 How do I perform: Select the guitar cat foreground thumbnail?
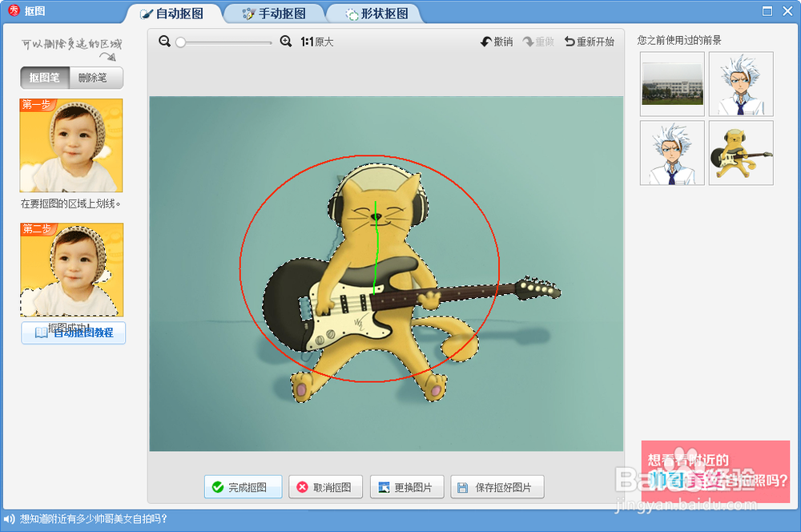click(741, 153)
